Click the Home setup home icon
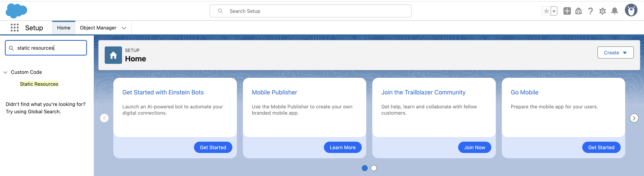Screen dimensions: 644x176 (x=113, y=55)
